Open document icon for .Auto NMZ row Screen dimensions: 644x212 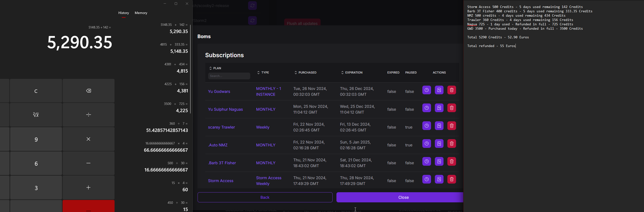click(439, 144)
